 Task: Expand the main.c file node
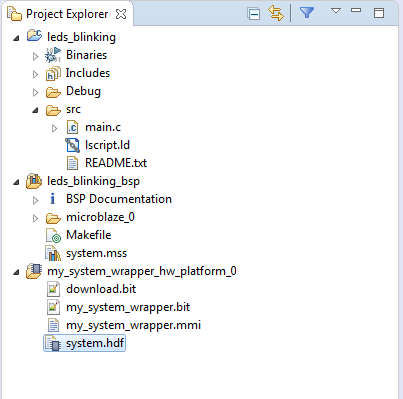click(x=54, y=128)
